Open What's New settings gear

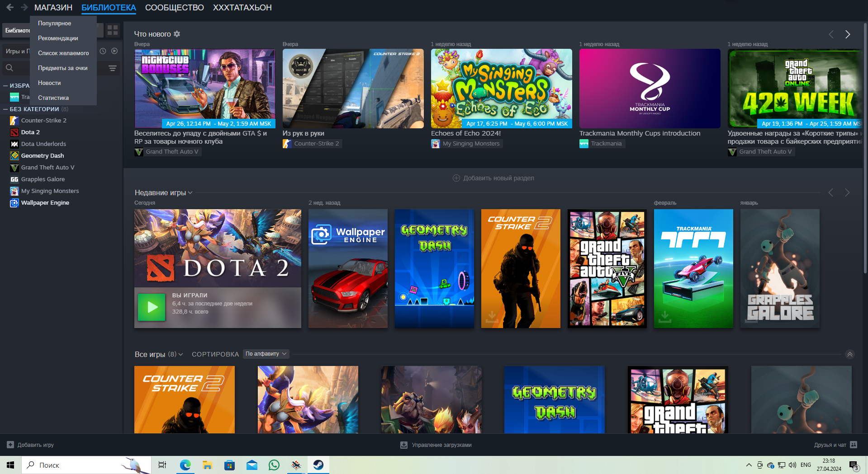tap(177, 34)
